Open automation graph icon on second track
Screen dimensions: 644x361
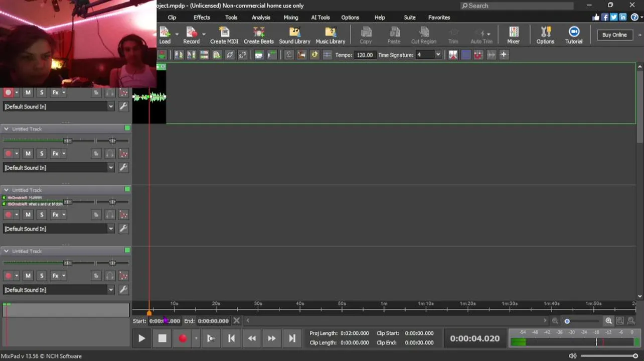coord(123,153)
